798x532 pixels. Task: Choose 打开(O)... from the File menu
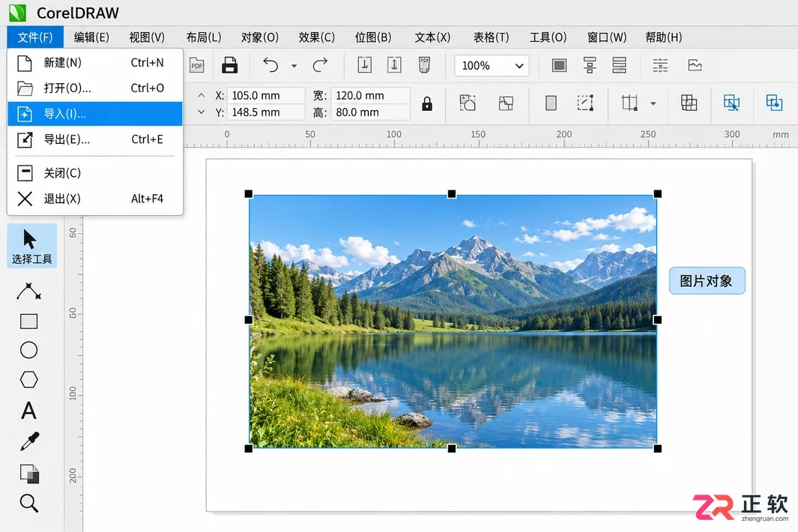point(95,88)
